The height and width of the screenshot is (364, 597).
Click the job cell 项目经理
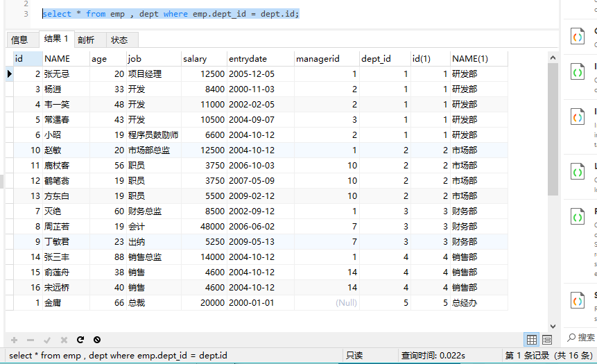point(154,74)
